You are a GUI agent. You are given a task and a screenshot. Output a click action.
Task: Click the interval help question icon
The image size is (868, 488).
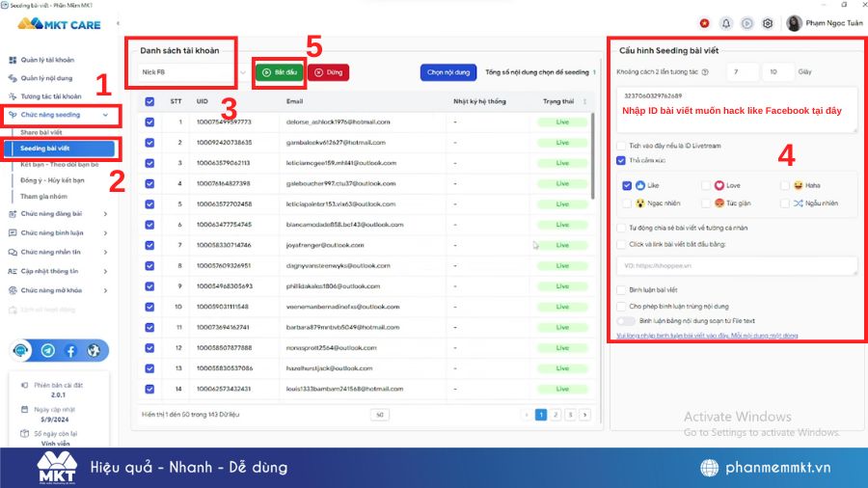click(x=705, y=72)
